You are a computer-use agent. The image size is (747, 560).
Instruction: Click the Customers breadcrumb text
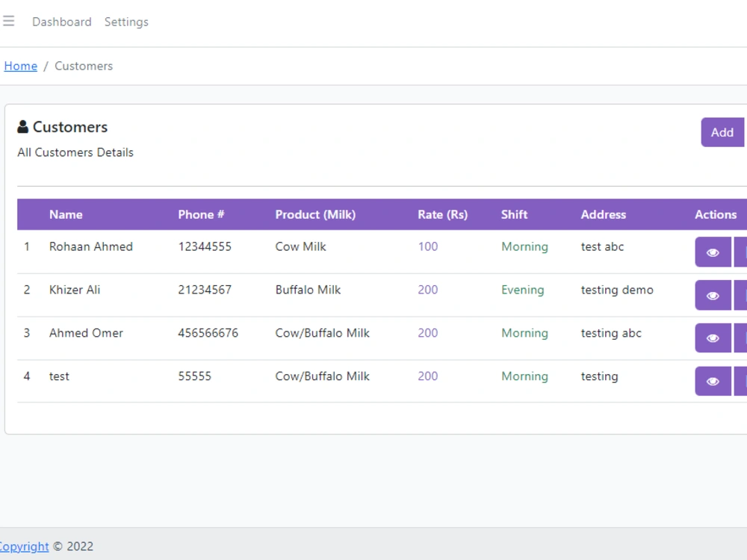click(x=84, y=66)
